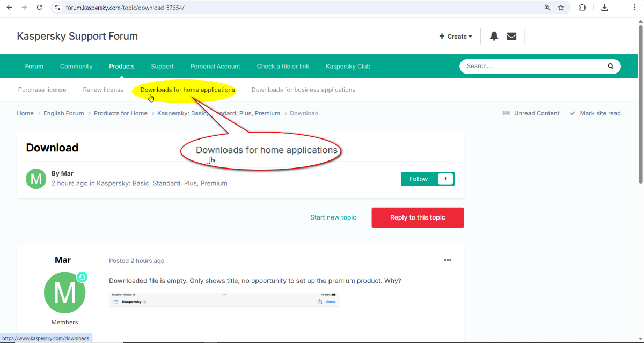Image resolution: width=644 pixels, height=343 pixels.
Task: Open site information icon in address bar
Action: [57, 8]
